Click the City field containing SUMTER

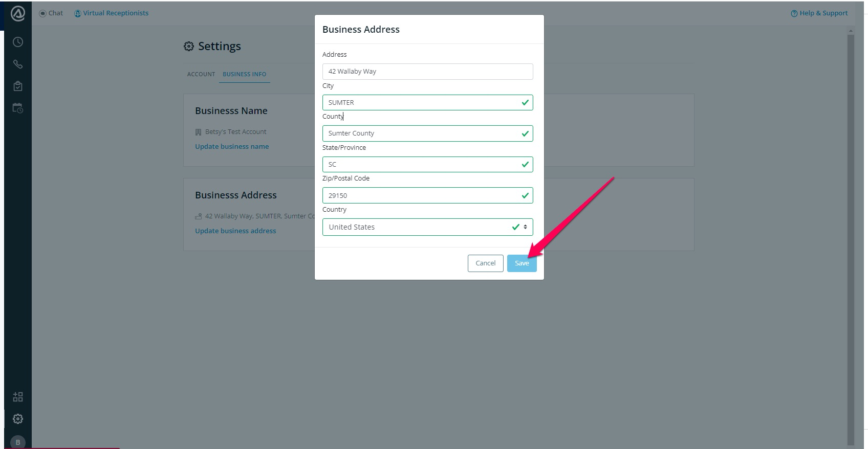pyautogui.click(x=428, y=102)
